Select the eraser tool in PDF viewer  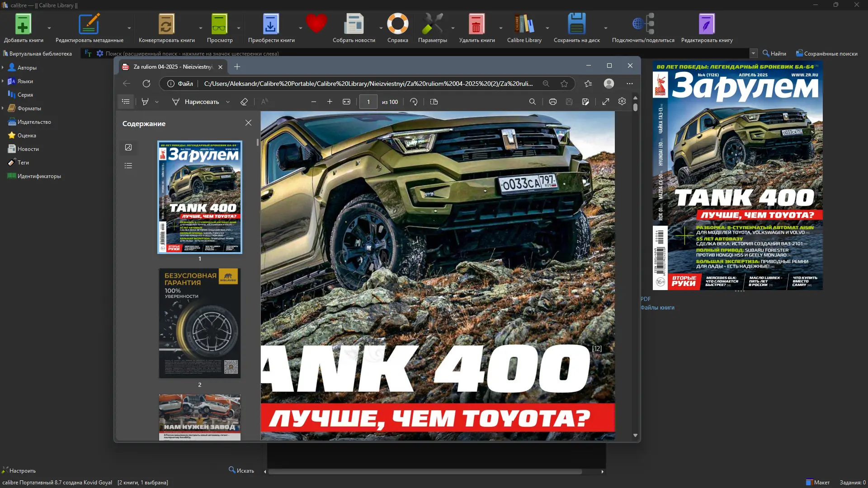(244, 101)
